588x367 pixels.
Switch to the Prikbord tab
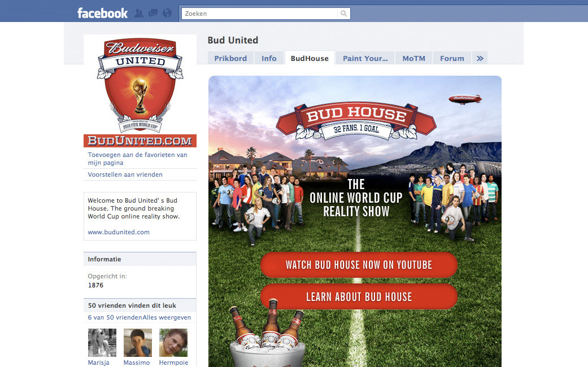230,58
